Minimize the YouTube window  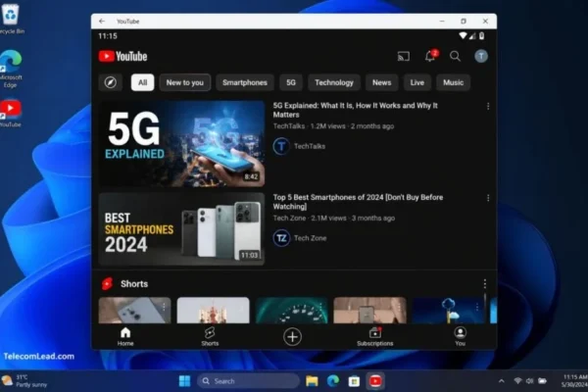442,22
